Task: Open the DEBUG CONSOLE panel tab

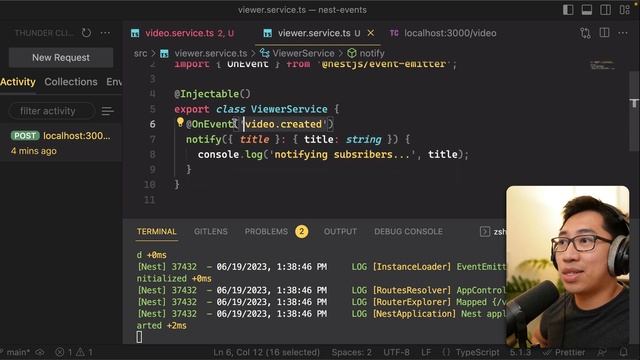Action: point(408,231)
